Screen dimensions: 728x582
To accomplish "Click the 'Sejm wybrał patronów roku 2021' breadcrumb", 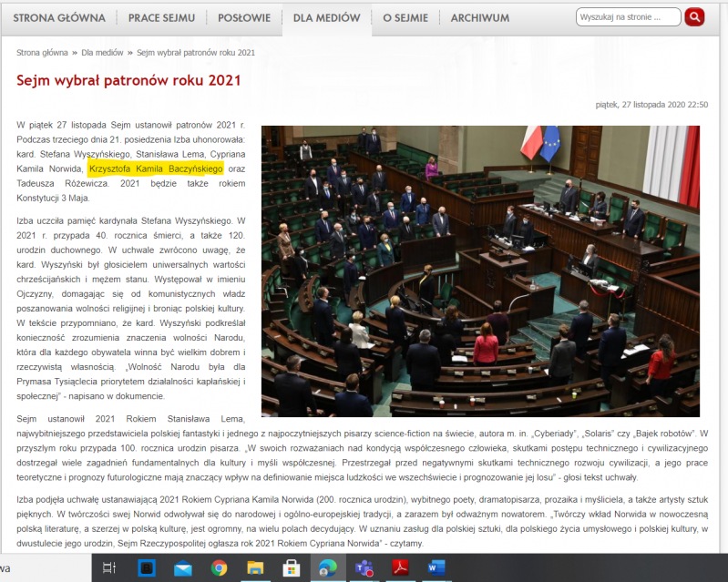I will 196,53.
